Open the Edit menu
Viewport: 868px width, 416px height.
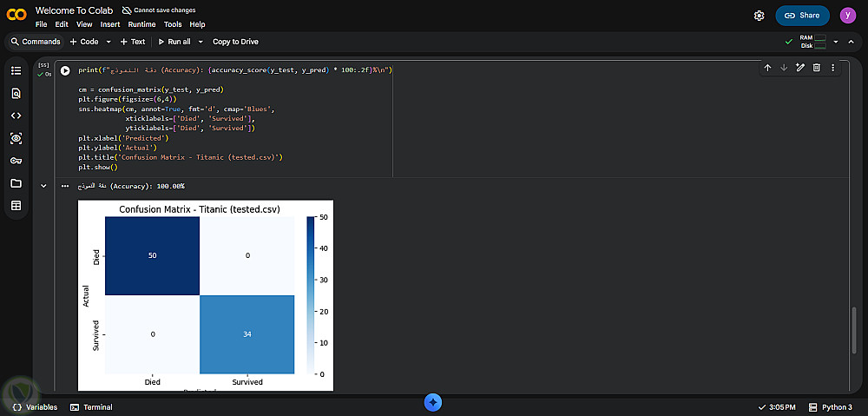click(62, 24)
